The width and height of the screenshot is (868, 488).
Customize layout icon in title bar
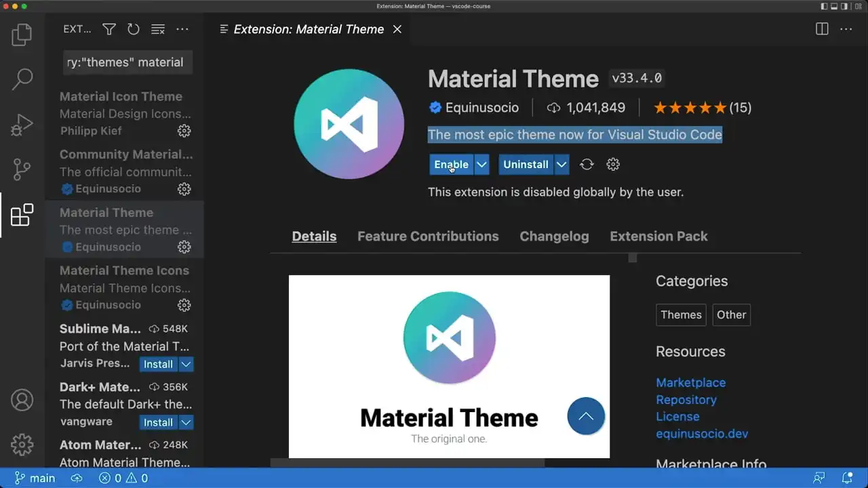(859, 6)
